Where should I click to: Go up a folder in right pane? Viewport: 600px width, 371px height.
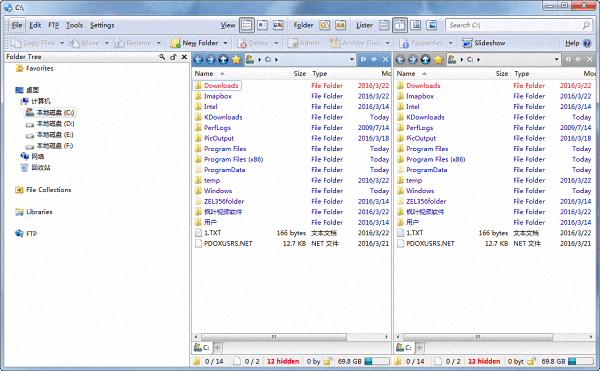coord(426,59)
